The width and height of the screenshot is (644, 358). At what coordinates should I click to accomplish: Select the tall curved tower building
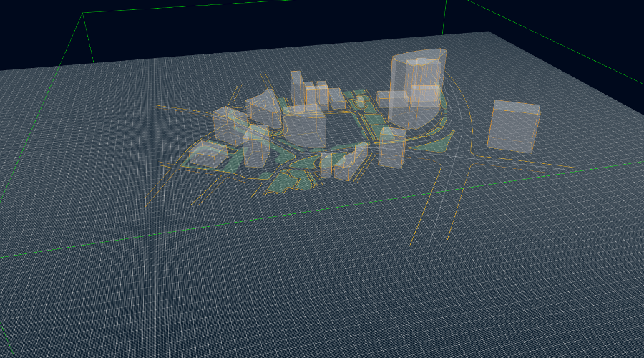[x=417, y=88]
